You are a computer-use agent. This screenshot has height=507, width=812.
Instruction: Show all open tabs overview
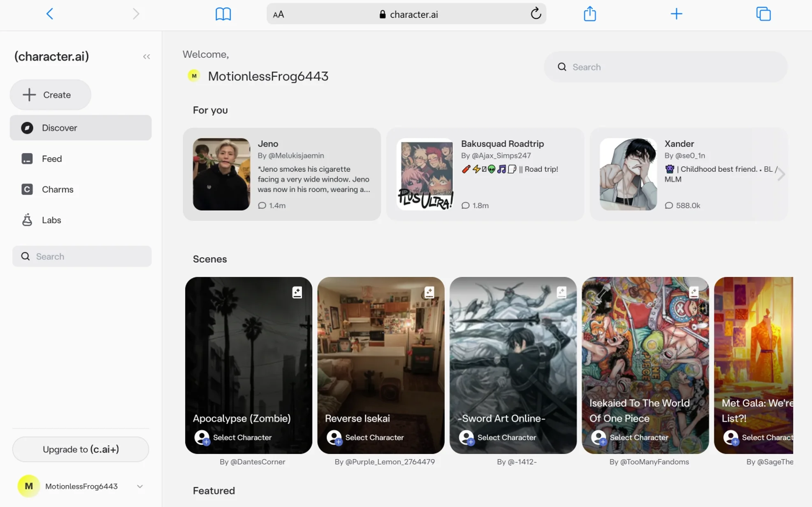[x=763, y=14]
